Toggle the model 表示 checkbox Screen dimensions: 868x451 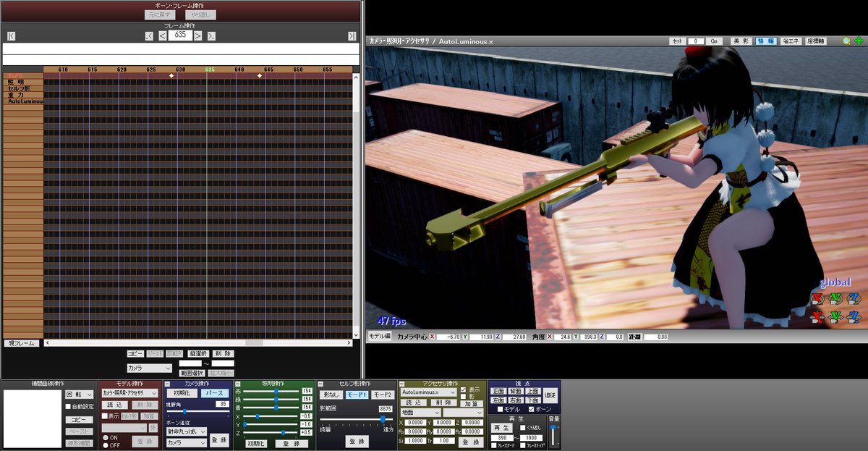click(x=104, y=416)
